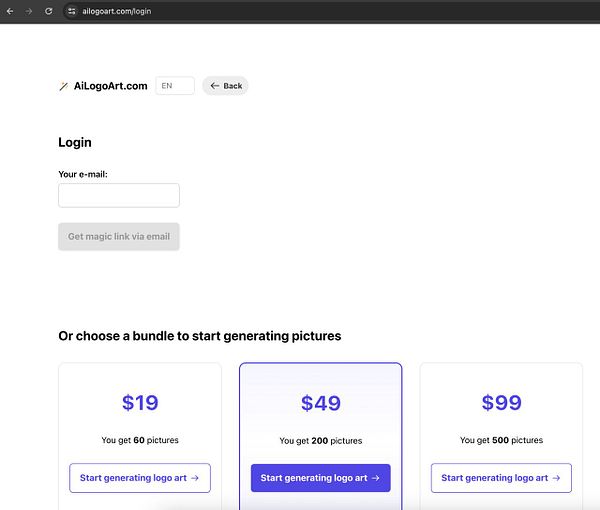Click the browser forward arrow

29,11
